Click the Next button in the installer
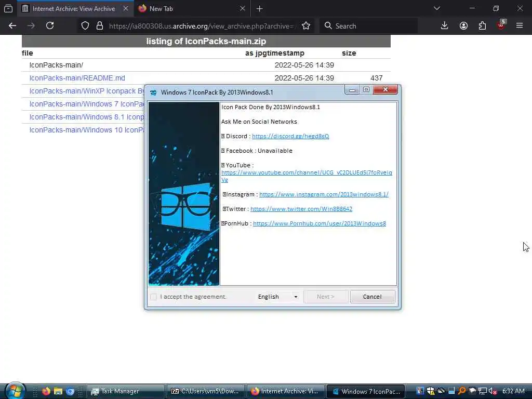 click(x=326, y=297)
